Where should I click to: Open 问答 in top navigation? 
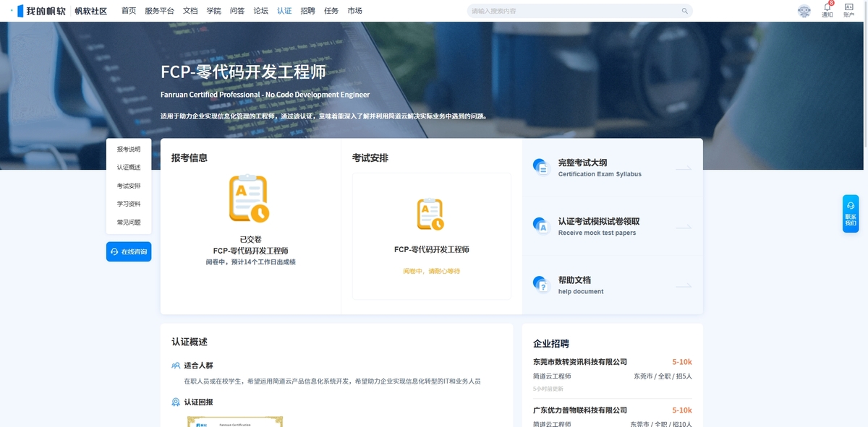(237, 11)
